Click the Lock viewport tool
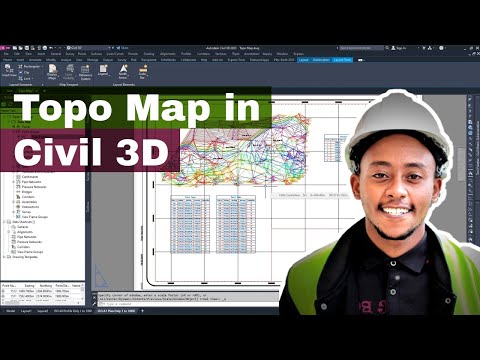The height and width of the screenshot is (360, 480). [24, 78]
